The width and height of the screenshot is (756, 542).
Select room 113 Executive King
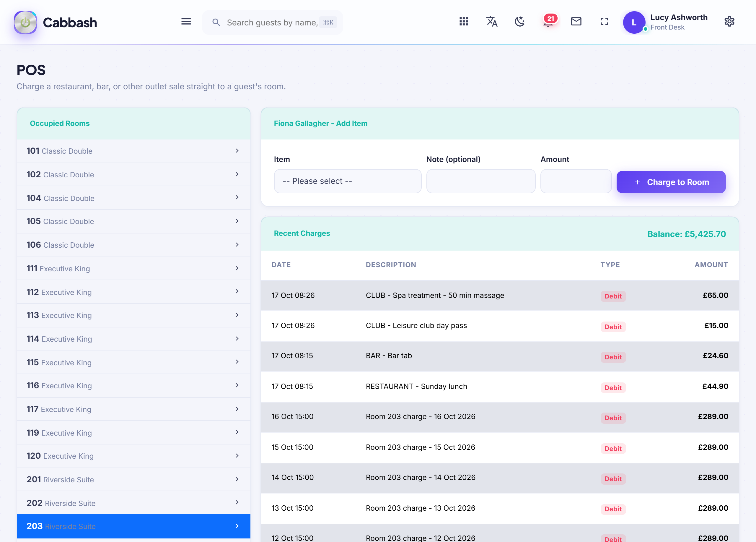click(134, 315)
